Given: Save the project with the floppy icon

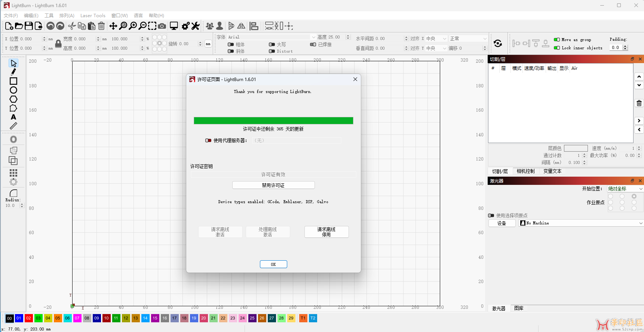Looking at the screenshot, I should [28, 26].
